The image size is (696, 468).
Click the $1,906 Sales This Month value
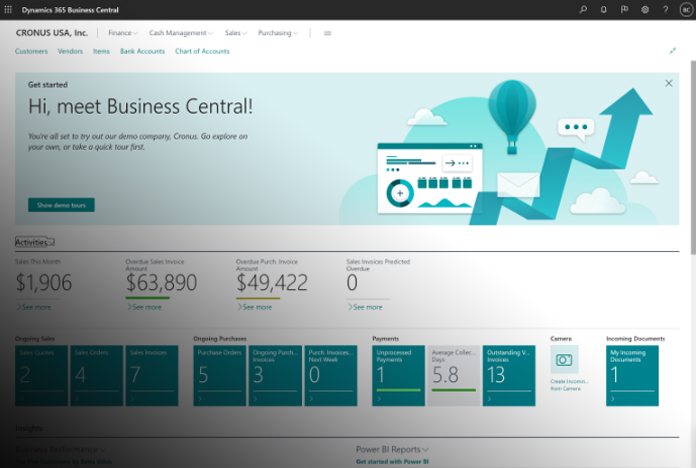tap(44, 283)
